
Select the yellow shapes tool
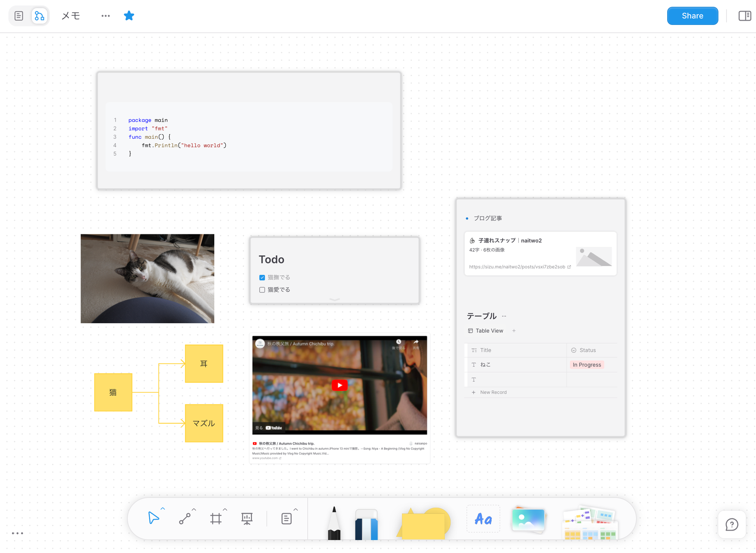[x=424, y=524]
